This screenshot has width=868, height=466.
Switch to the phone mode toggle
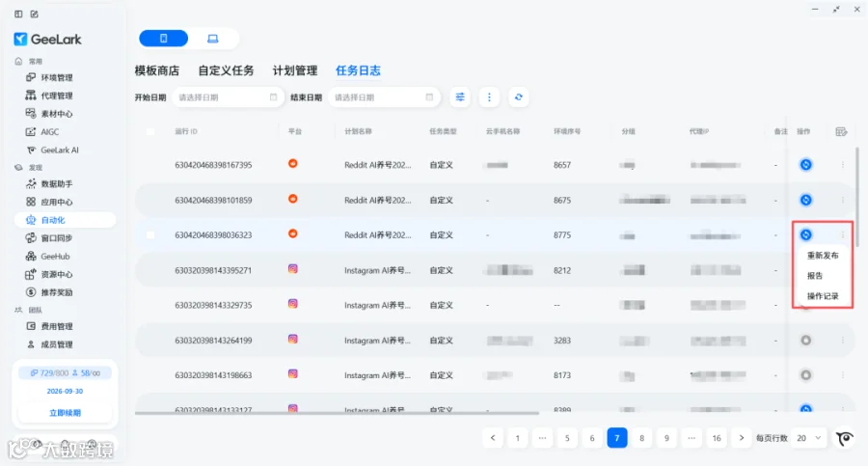163,39
